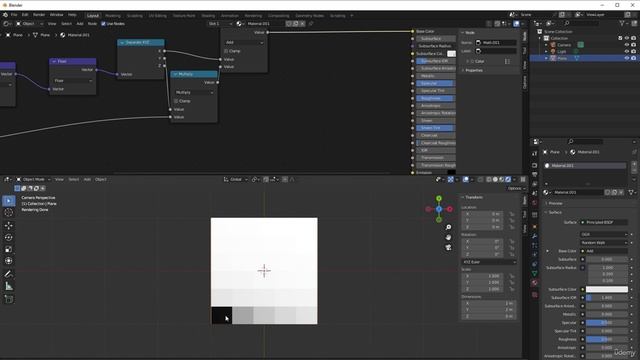The height and width of the screenshot is (360, 640).
Task: Open the Render menu
Action: [39, 15]
